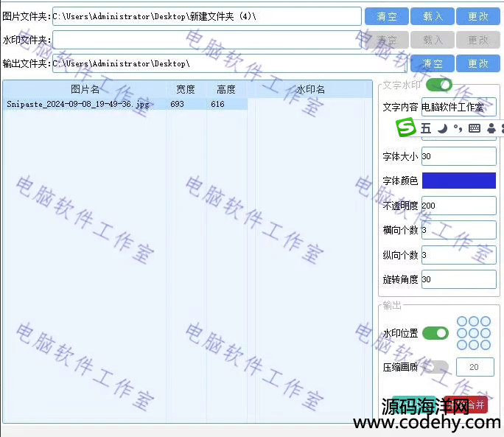The image size is (504, 437).
Task: Toggle the punctuation icon in IME bar
Action: [458, 128]
